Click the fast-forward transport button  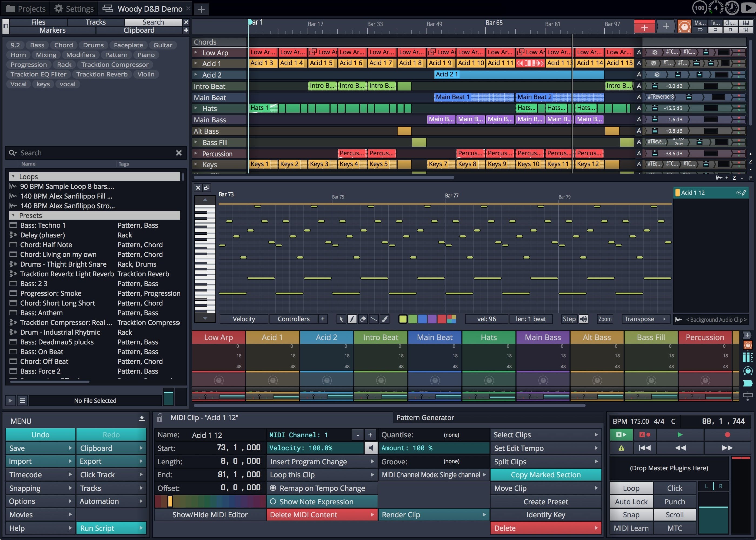727,448
